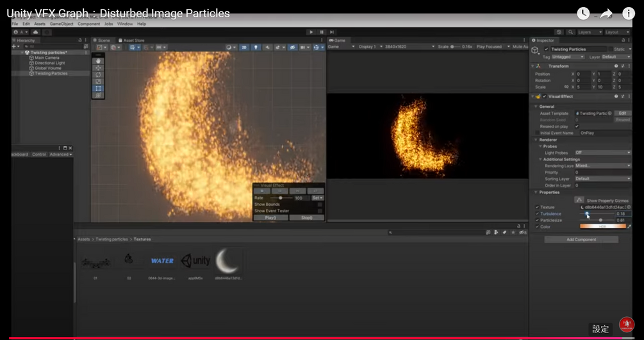
Task: Open the Window menu
Action: click(x=125, y=24)
